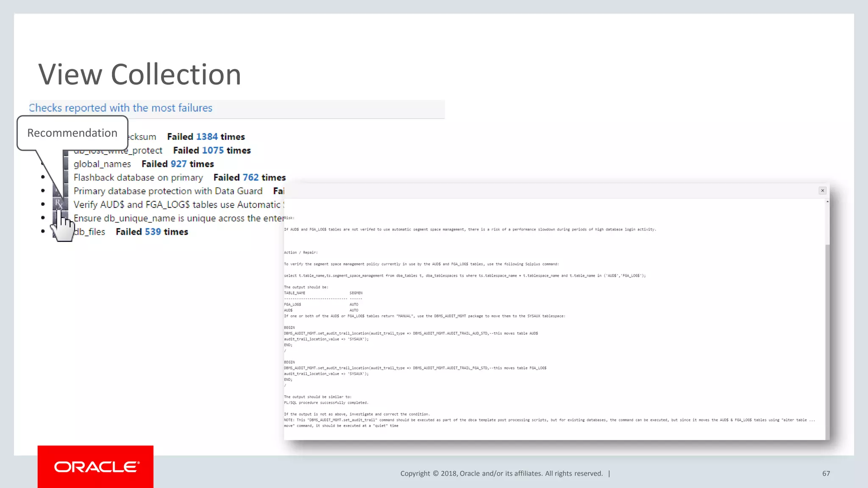Click the popup scrollbar up arrow
This screenshot has width=868, height=488.
coord(827,202)
